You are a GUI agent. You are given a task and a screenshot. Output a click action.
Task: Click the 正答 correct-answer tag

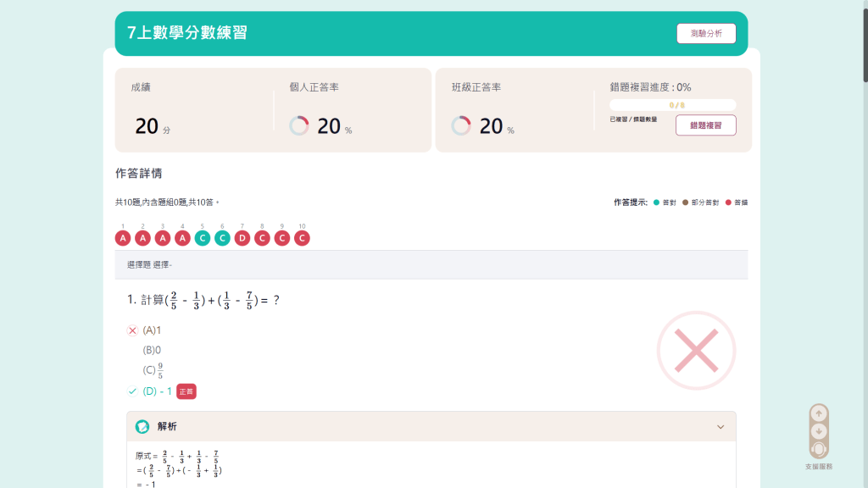point(186,391)
